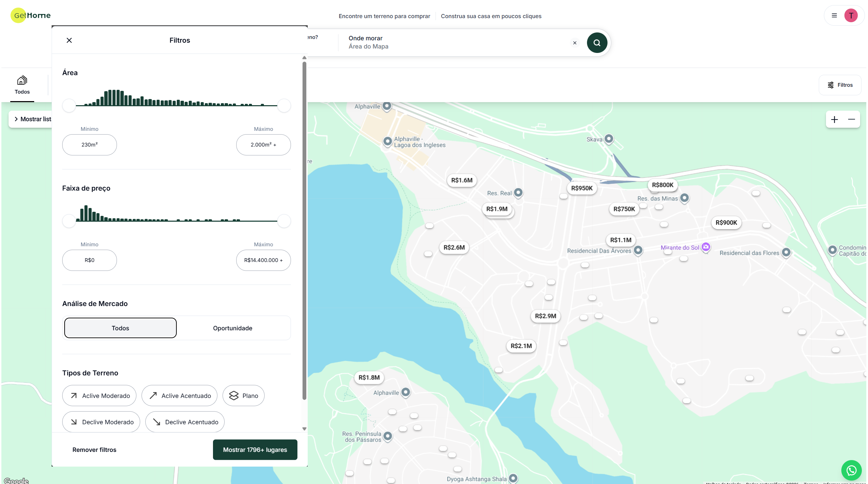Toggle the Declive Acentuado terrain type
868x484 pixels.
click(185, 422)
